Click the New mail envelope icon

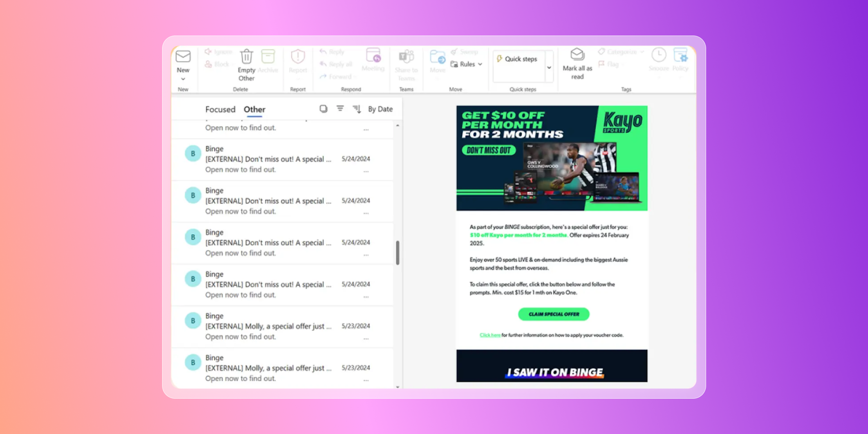(x=183, y=56)
